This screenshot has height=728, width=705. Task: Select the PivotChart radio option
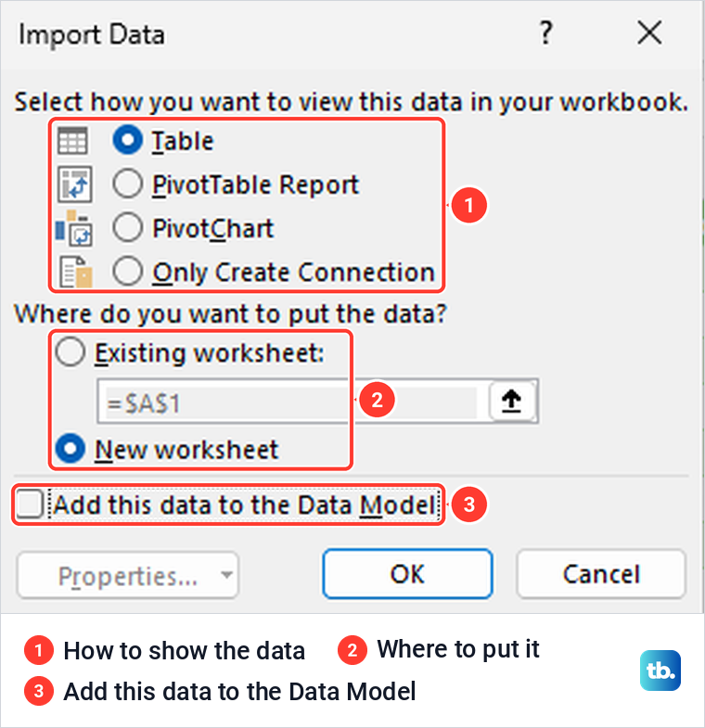tap(127, 227)
